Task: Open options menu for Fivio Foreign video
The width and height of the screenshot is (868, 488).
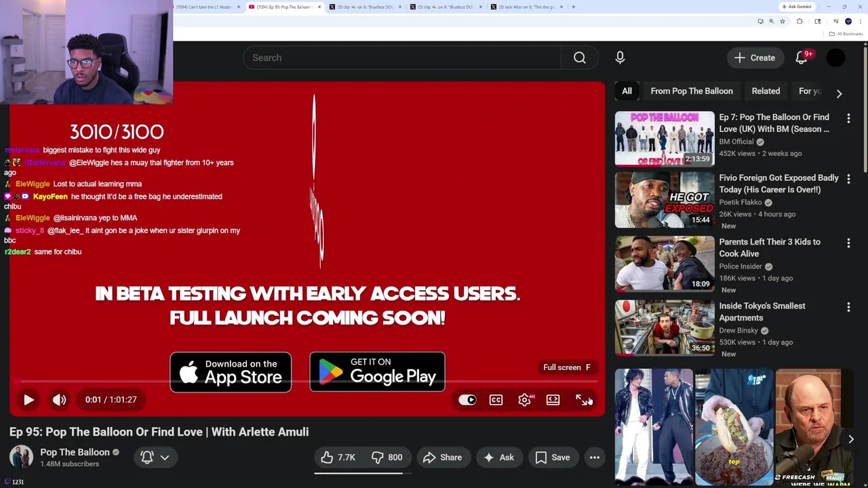Action: (848, 180)
